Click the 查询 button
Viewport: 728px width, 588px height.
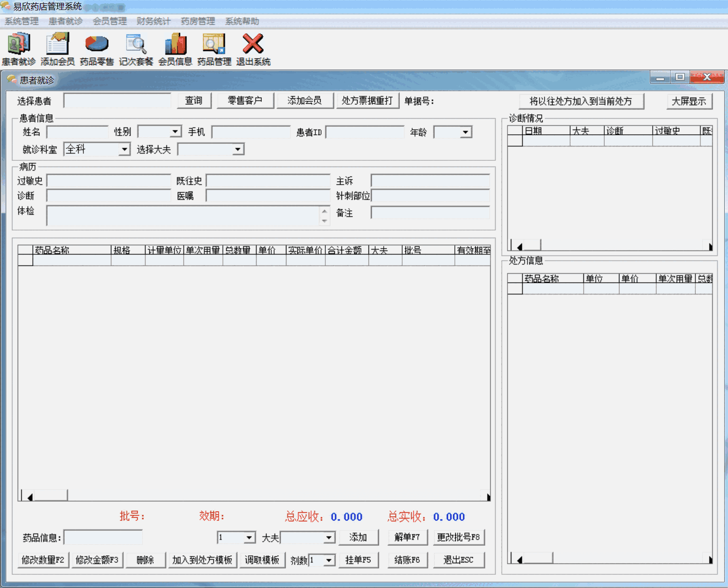(x=194, y=101)
